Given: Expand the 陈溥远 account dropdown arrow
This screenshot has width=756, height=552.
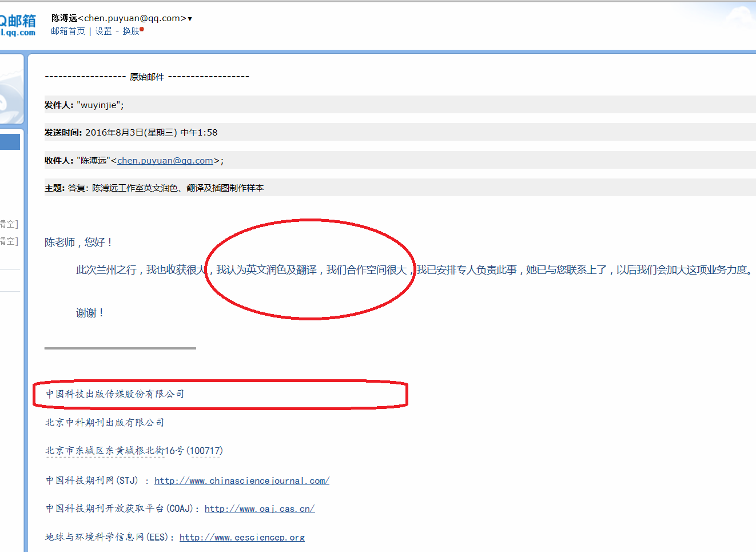Looking at the screenshot, I should [190, 19].
